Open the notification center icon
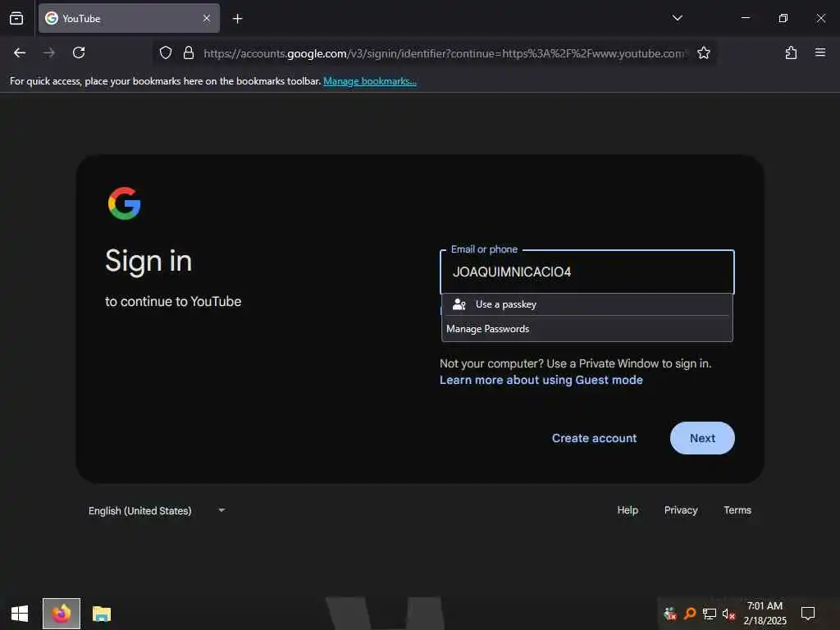Screen dimensions: 840x630 [x=807, y=614]
